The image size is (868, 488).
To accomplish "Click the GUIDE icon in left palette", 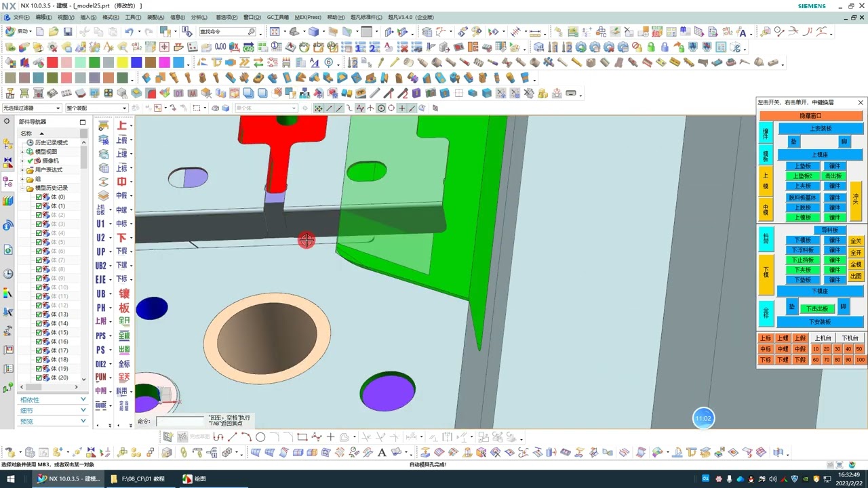I will [x=101, y=405].
